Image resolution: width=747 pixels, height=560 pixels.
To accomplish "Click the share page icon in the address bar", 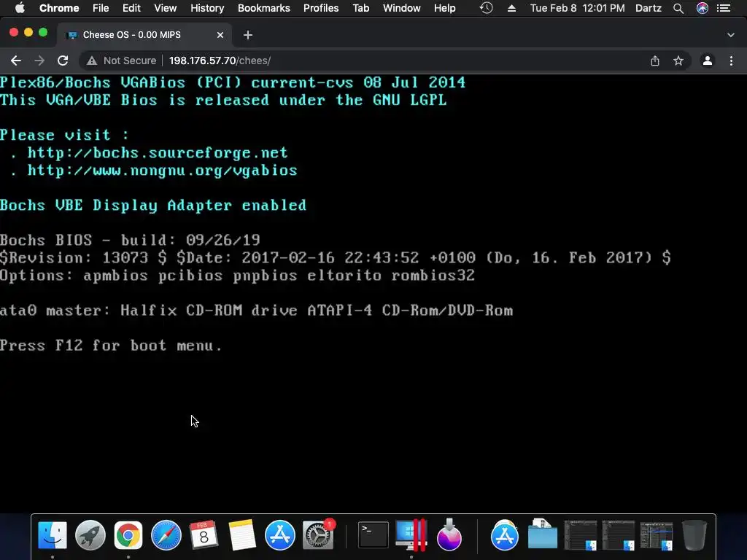I will (x=655, y=61).
